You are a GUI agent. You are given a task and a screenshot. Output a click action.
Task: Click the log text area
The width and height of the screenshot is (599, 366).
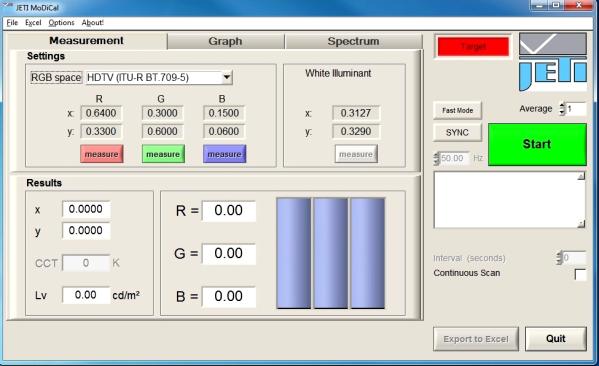point(506,200)
